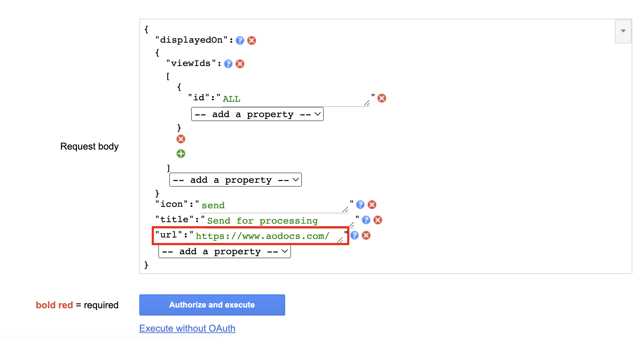Click help icon next to viewIds

(x=228, y=64)
